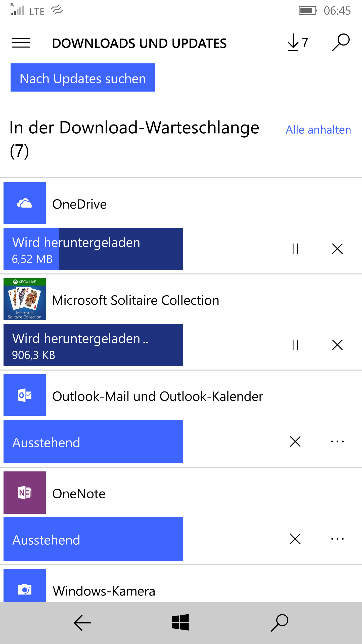Viewport: 362px width, 644px height.
Task: Click the Alle anhalten link
Action: [x=318, y=130]
